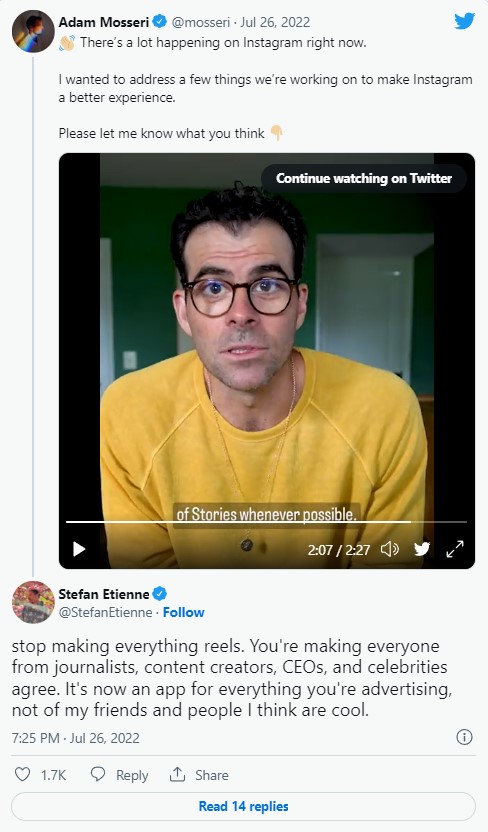Follow Stefan Etienne
Image resolution: width=488 pixels, height=832 pixels.
(x=184, y=612)
